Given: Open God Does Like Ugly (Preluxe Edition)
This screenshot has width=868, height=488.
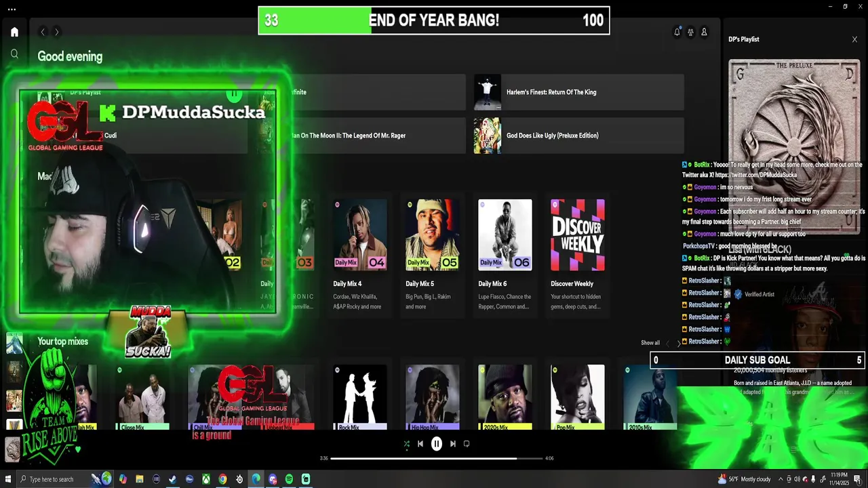Looking at the screenshot, I should [578, 136].
